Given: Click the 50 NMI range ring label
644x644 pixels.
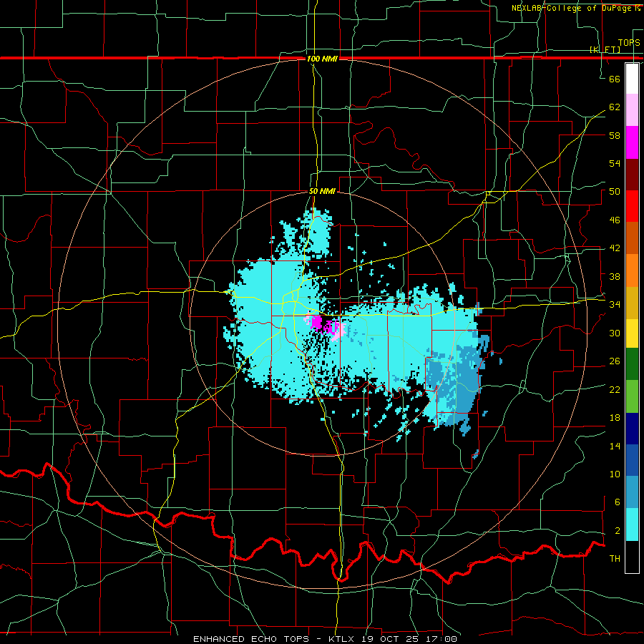Looking at the screenshot, I should pyautogui.click(x=322, y=191).
